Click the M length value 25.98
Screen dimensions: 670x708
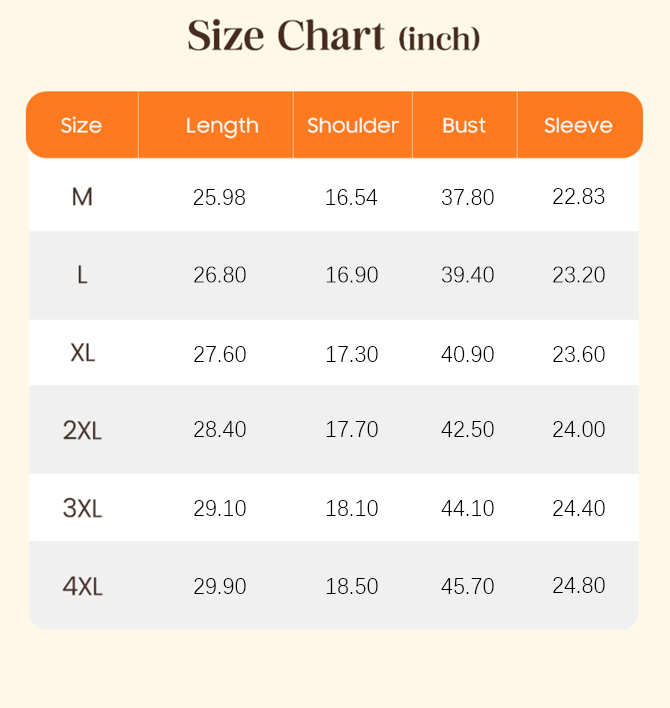pos(219,197)
